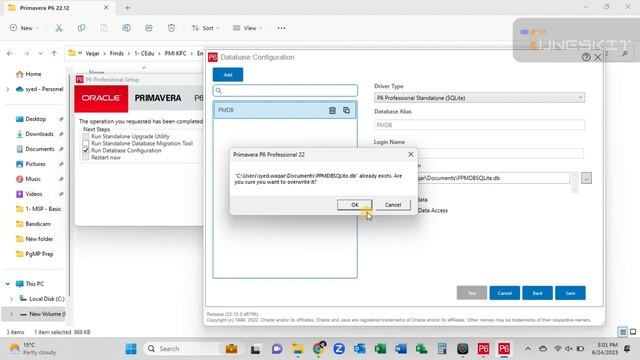Click the Test button
Screen dimensions: 640x360
click(x=471, y=293)
